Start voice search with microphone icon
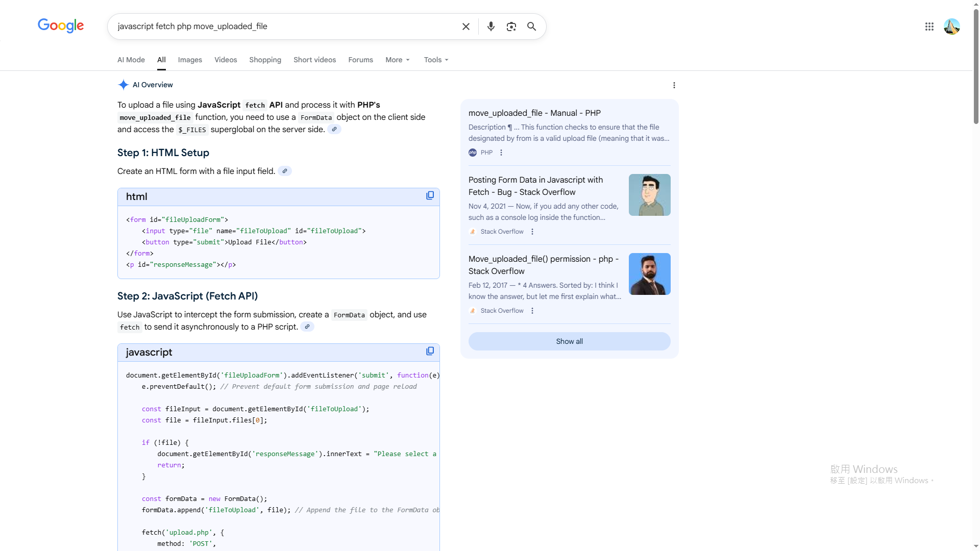Image resolution: width=980 pixels, height=551 pixels. point(491,27)
